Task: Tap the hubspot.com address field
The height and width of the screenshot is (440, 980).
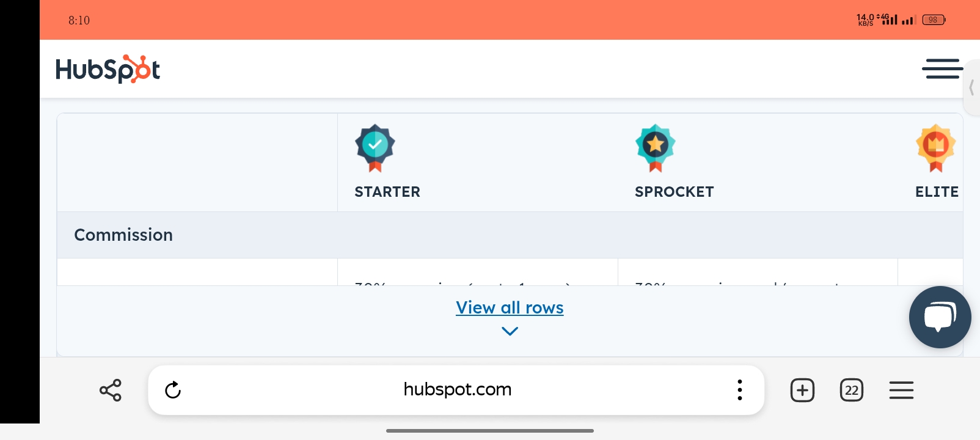Action: pos(457,390)
